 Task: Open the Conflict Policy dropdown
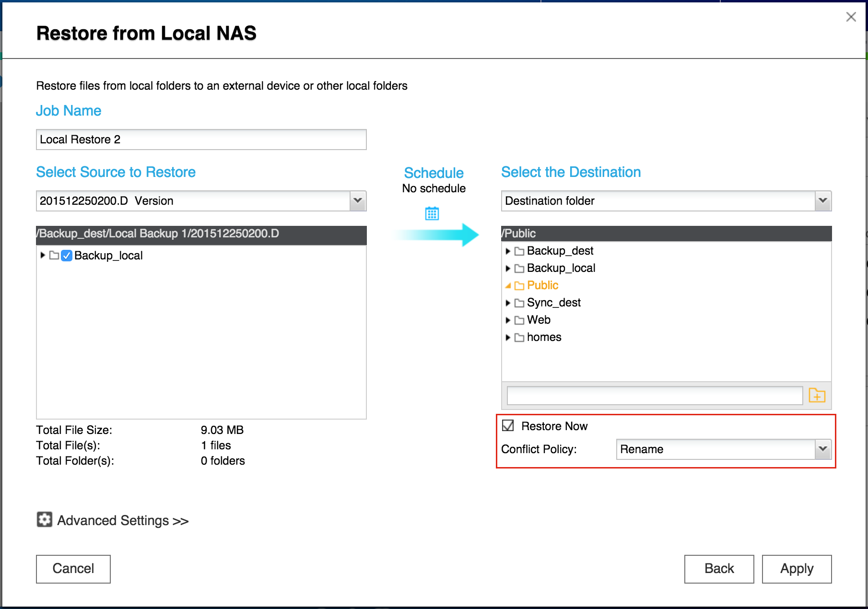(823, 449)
